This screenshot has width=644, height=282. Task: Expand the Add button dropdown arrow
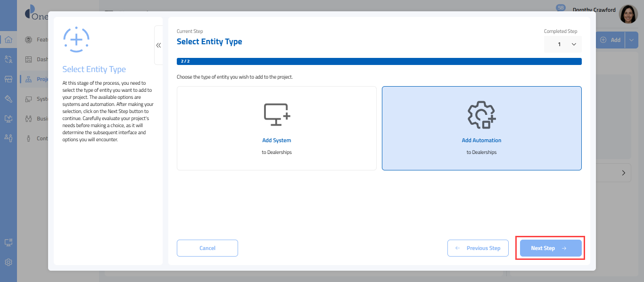coord(631,40)
